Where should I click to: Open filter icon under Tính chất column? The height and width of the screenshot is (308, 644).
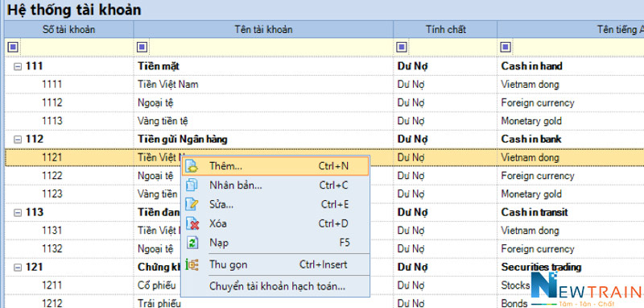(x=401, y=48)
